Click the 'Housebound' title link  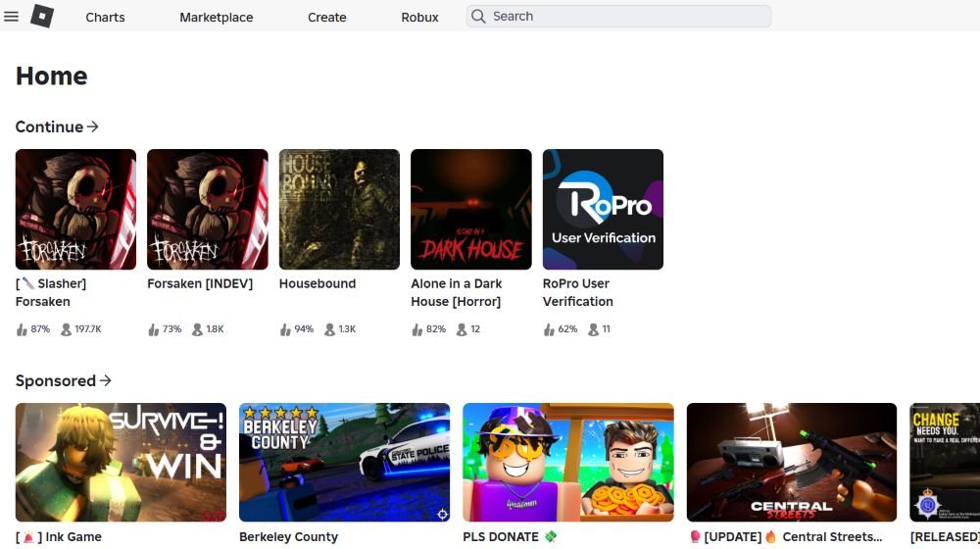click(318, 284)
